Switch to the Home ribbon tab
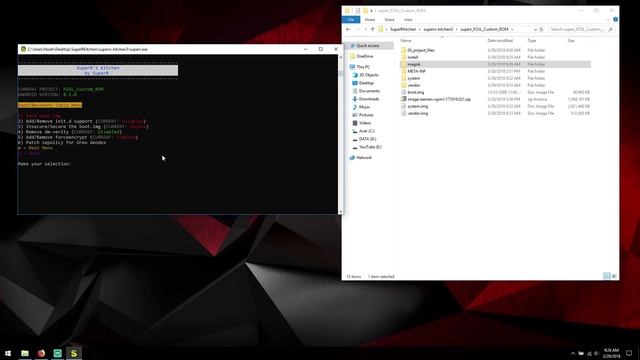This screenshot has width=640, height=360. (x=370, y=20)
